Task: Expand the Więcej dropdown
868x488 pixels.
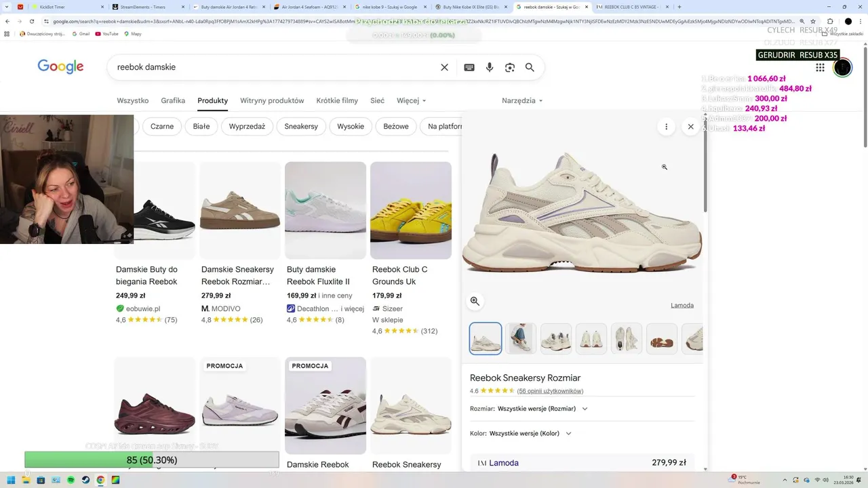Action: [x=411, y=100]
